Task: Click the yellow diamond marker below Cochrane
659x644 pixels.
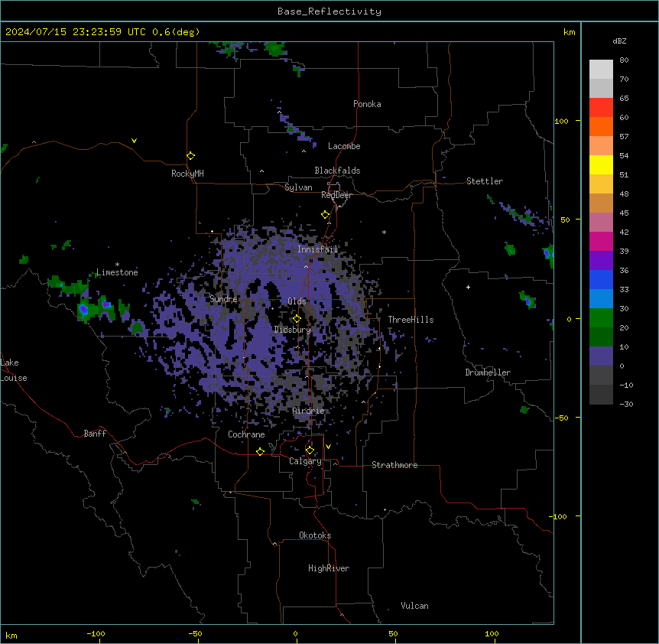Action: tap(260, 451)
